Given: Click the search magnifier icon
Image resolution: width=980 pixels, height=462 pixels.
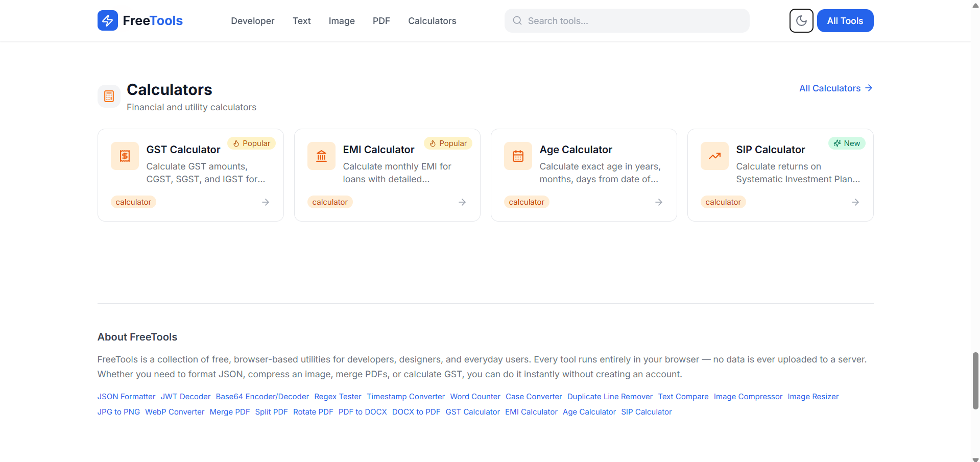Looking at the screenshot, I should (517, 20).
